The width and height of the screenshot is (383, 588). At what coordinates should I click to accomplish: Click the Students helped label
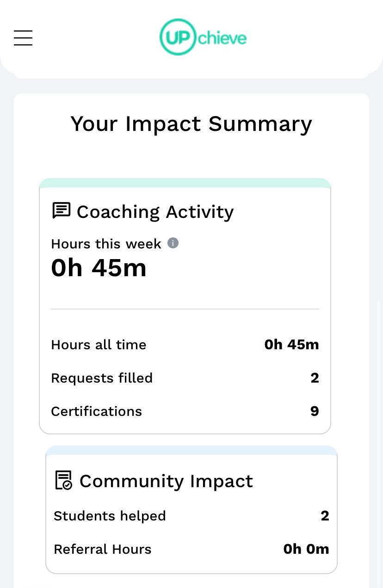[x=110, y=516]
